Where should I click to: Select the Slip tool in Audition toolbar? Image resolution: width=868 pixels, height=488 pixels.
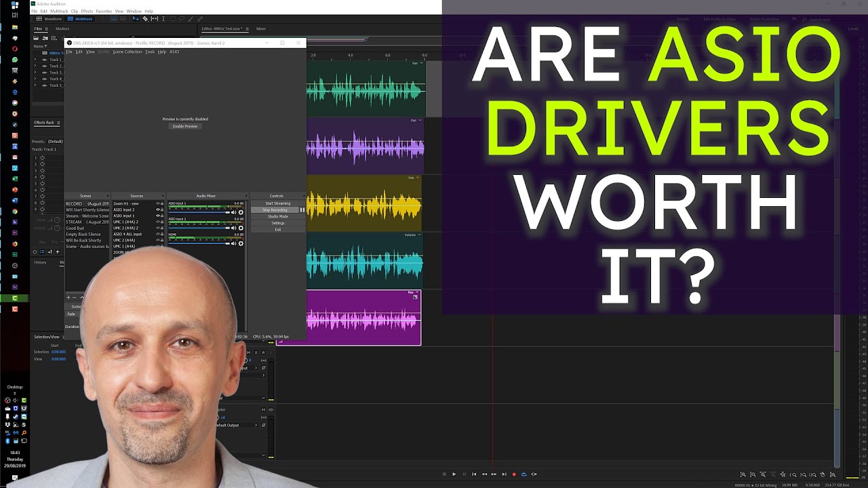(154, 19)
